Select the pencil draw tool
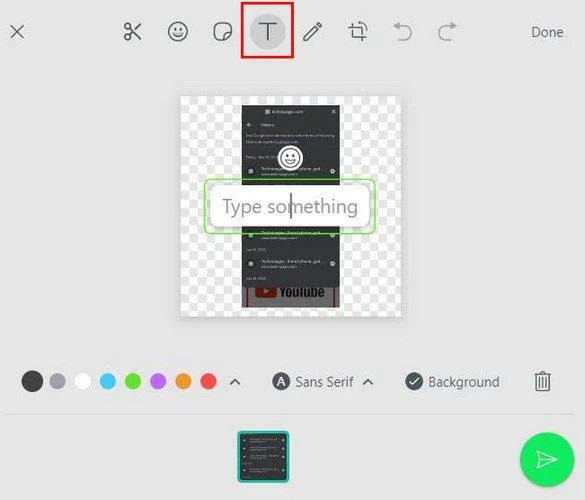This screenshot has height=500, width=585. (x=313, y=31)
